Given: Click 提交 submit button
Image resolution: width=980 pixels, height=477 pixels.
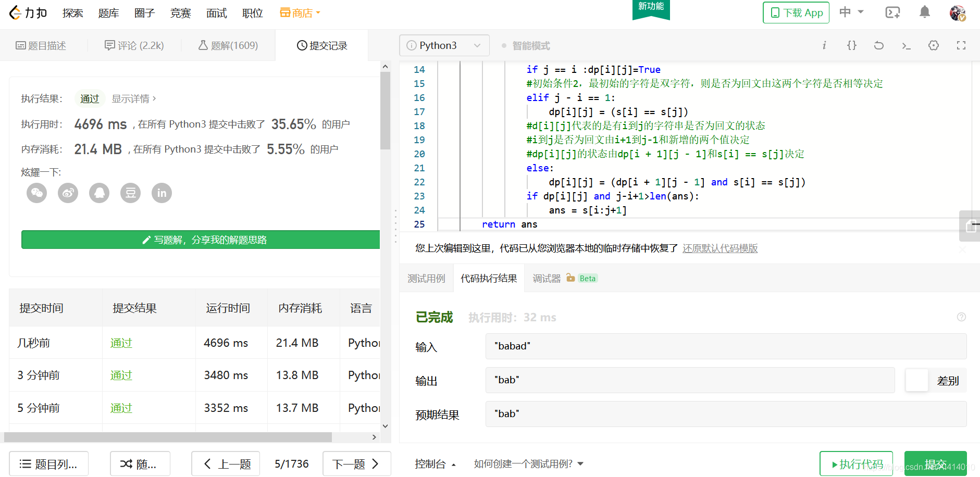Looking at the screenshot, I should pos(935,463).
